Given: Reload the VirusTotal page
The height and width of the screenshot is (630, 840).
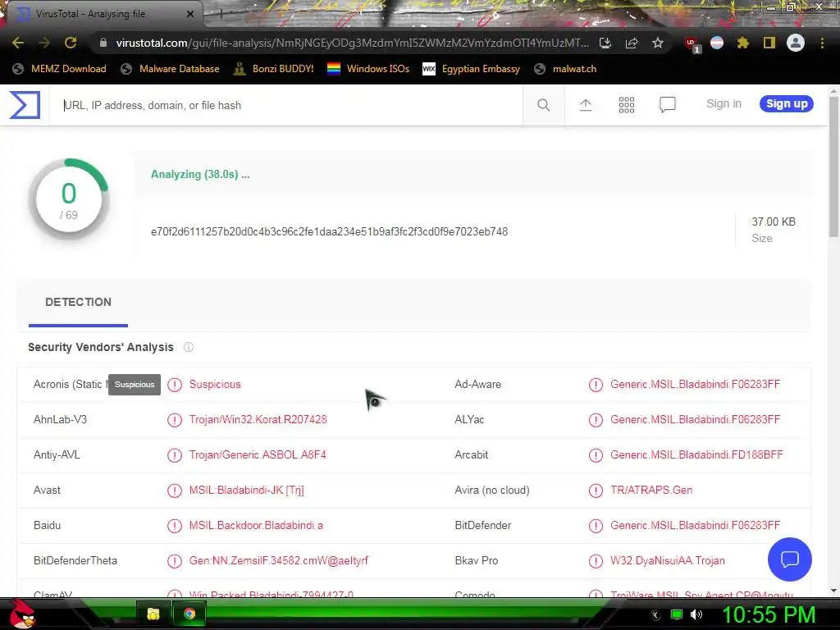Looking at the screenshot, I should [71, 43].
